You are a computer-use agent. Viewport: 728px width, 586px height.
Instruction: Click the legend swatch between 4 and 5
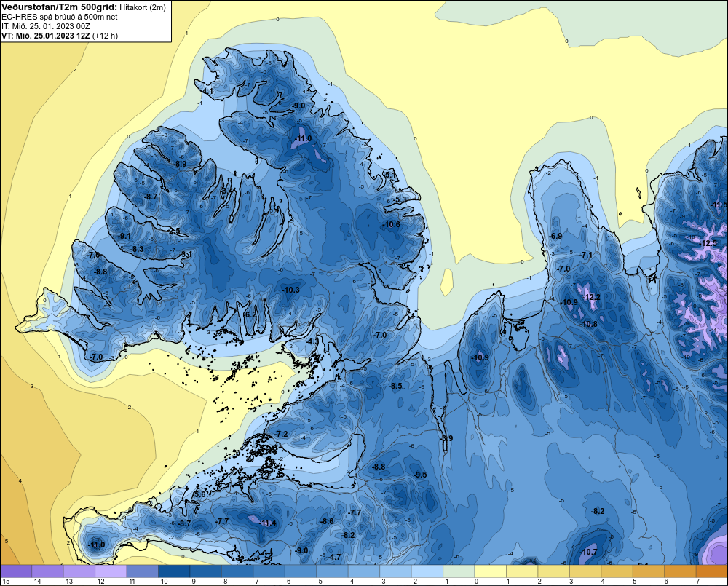pyautogui.click(x=617, y=571)
